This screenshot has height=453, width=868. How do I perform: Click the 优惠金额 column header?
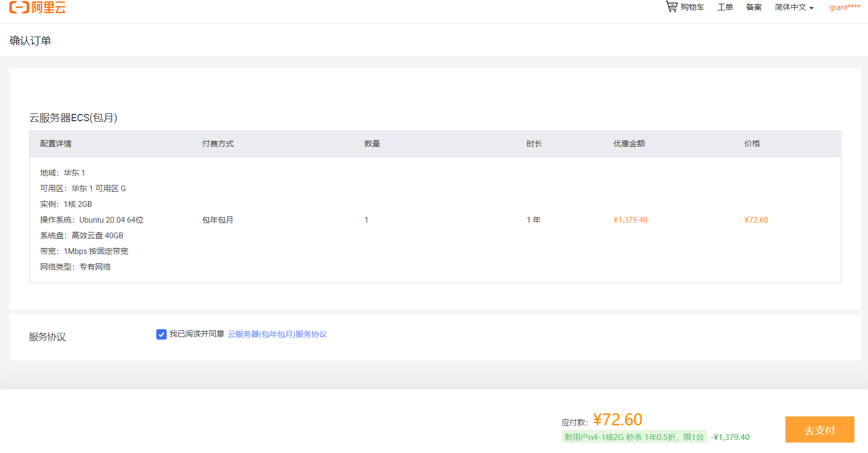click(629, 144)
